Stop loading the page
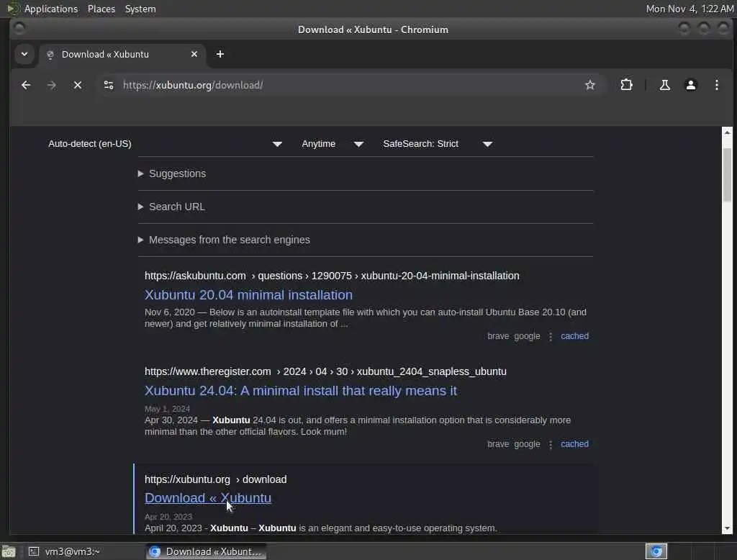This screenshot has height=560, width=737. tap(78, 85)
